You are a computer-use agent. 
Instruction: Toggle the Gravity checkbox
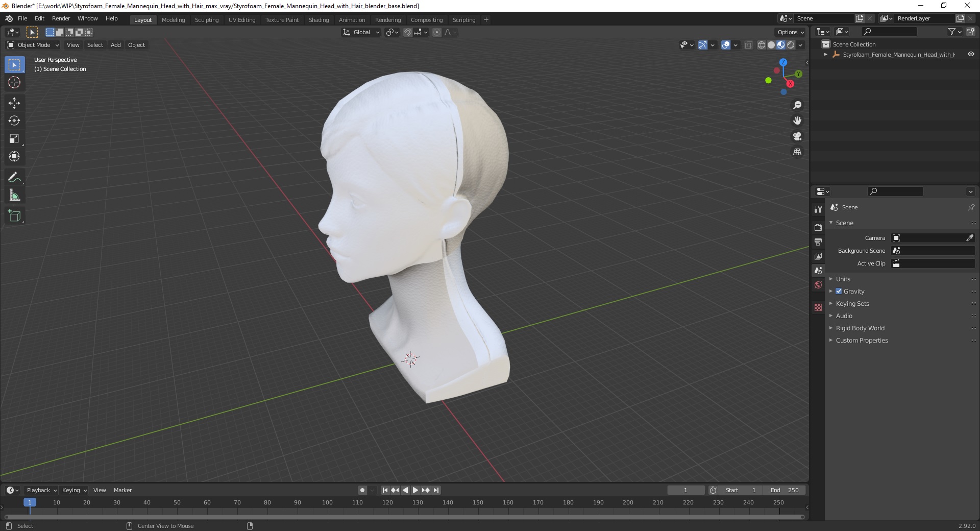point(839,291)
